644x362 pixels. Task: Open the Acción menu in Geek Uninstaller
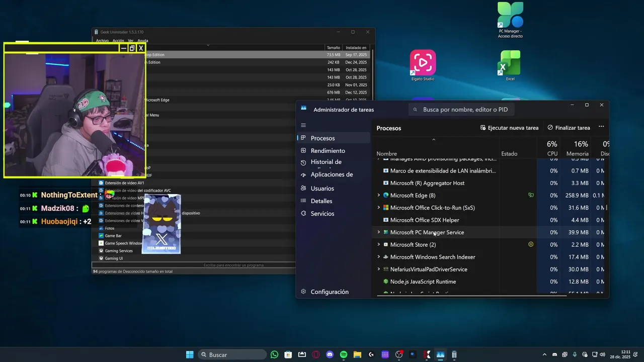118,41
